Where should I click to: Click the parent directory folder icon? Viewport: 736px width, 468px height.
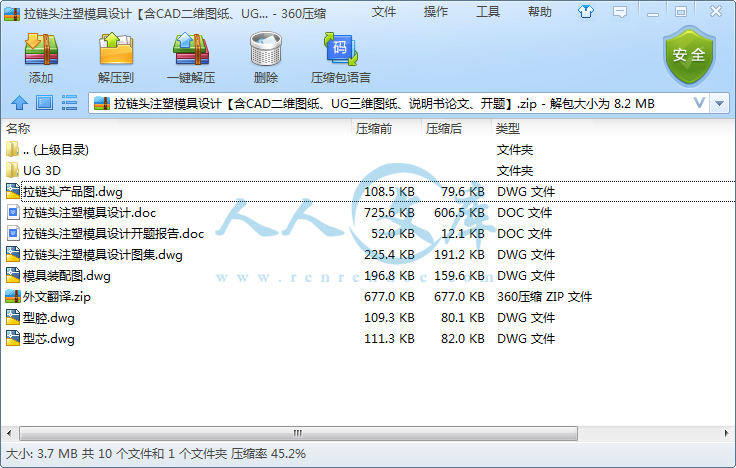13,149
